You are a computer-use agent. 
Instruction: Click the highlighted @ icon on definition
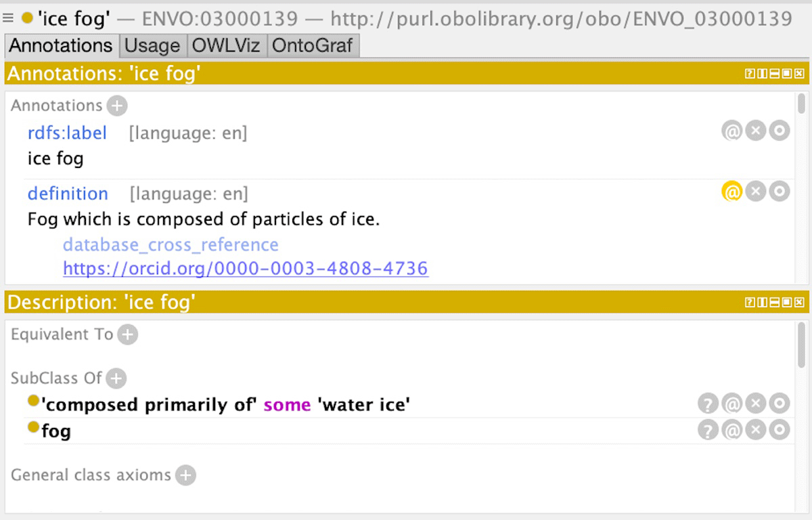pos(732,192)
